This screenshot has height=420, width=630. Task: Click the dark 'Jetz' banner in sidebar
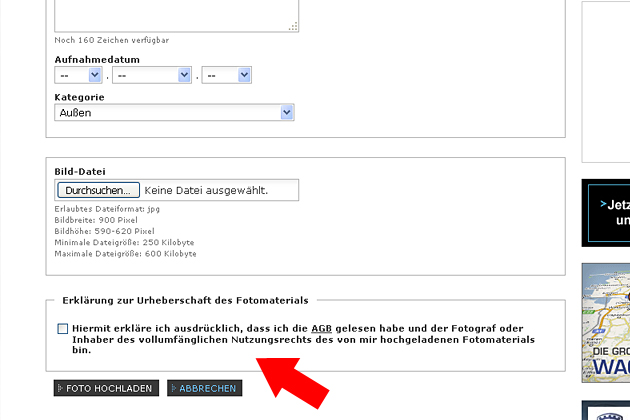click(x=606, y=212)
